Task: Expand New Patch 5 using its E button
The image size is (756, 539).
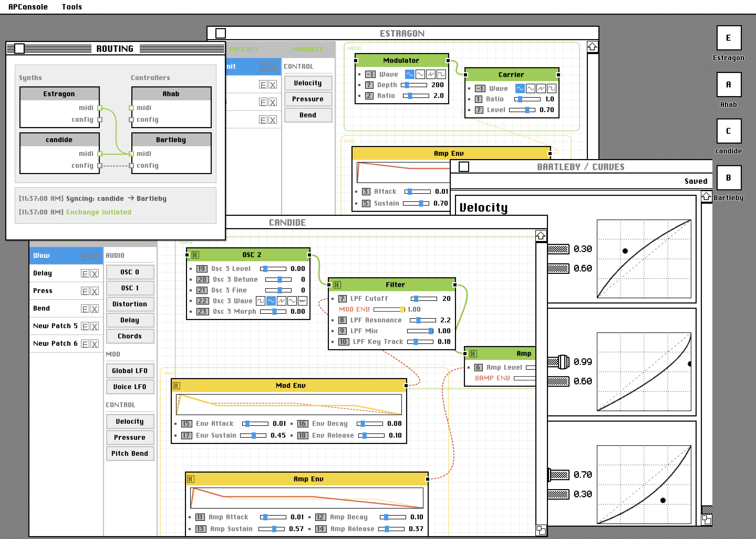Action: pyautogui.click(x=85, y=326)
